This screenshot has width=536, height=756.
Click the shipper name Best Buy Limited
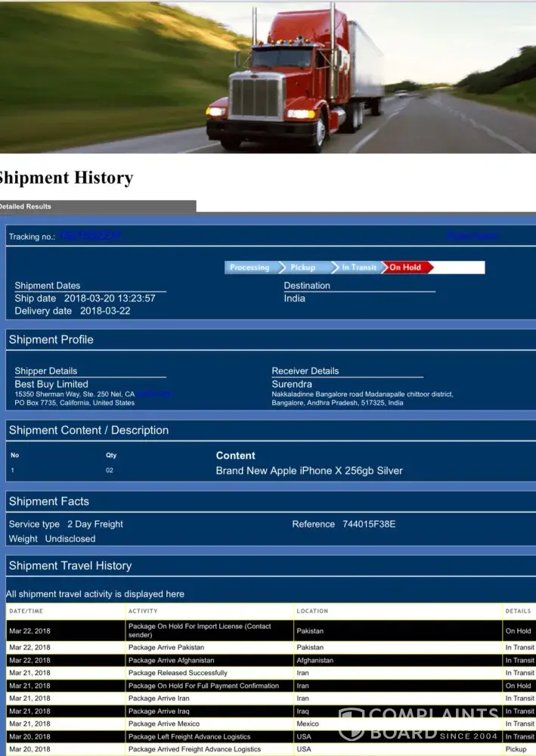tap(51, 384)
